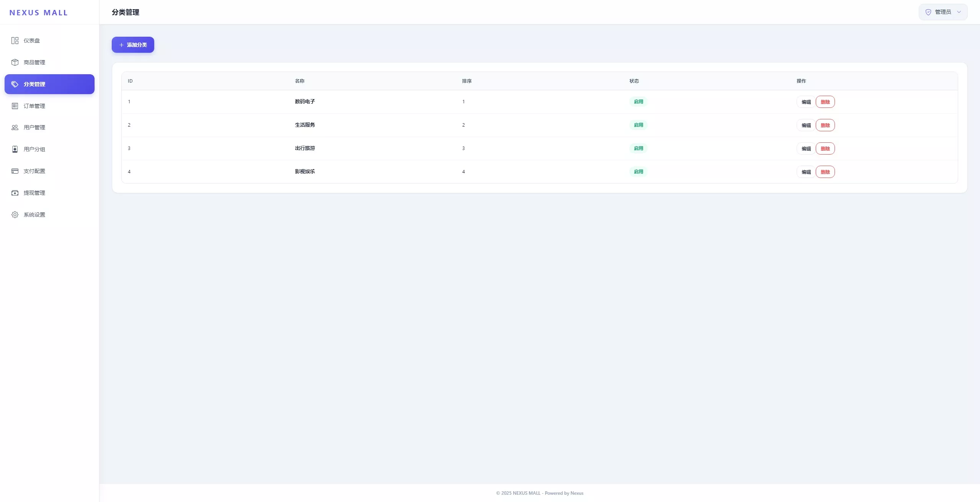Click the payment config card icon

pyautogui.click(x=15, y=171)
